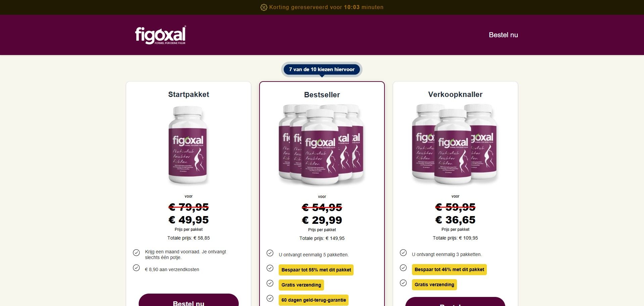Viewport: 644px width, 306px height.
Task: Click order button in Verkoopknaller card
Action: tap(455, 302)
